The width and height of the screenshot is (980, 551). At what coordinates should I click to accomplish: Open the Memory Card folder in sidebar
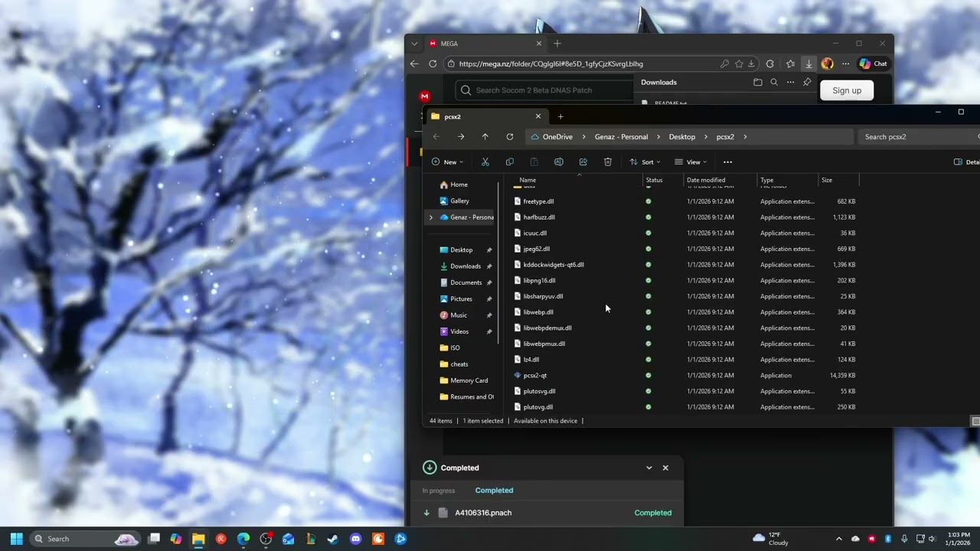(x=469, y=380)
